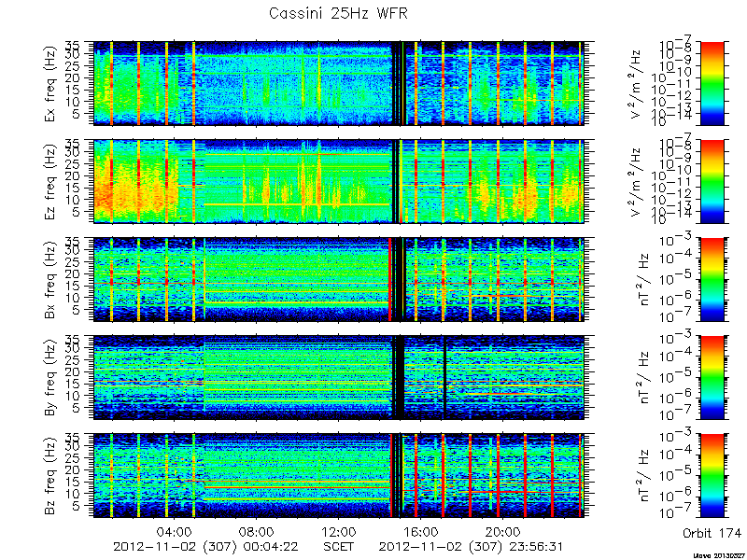The image size is (747, 560).
Task: Click the 16:00 time tick label
Action: (421, 531)
